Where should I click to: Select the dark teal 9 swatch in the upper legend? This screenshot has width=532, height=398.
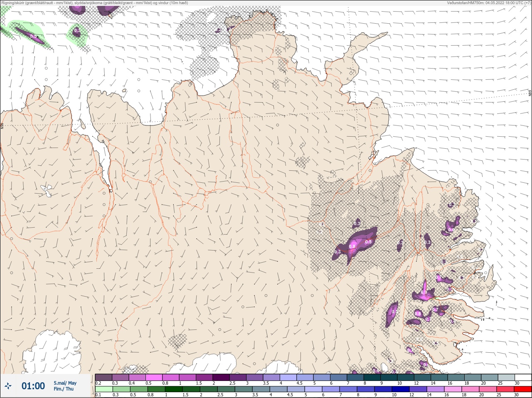pos(389,377)
